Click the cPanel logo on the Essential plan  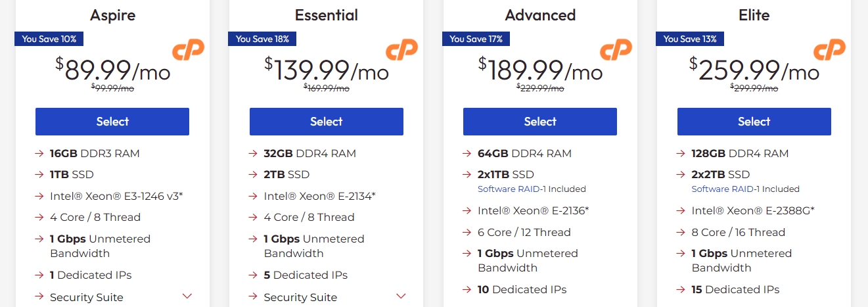pyautogui.click(x=401, y=51)
